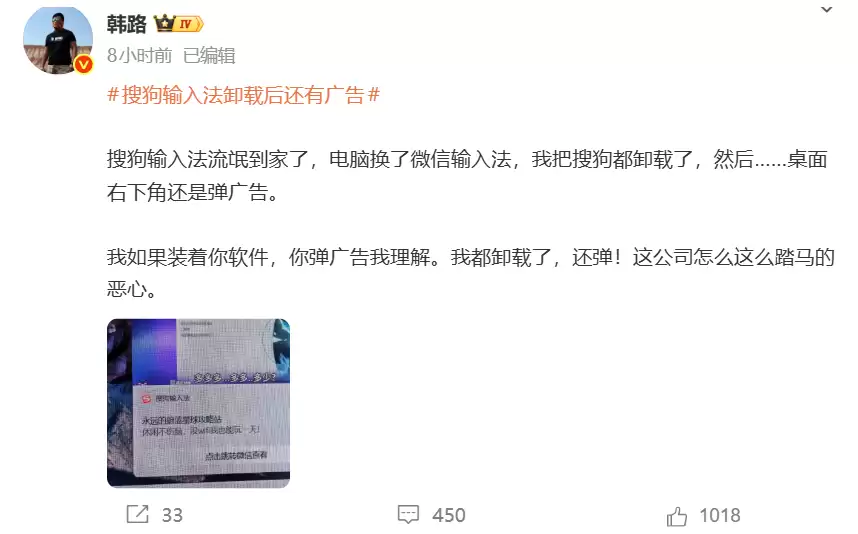The image size is (858, 534).
Task: Click the comment count 450
Action: (x=449, y=515)
